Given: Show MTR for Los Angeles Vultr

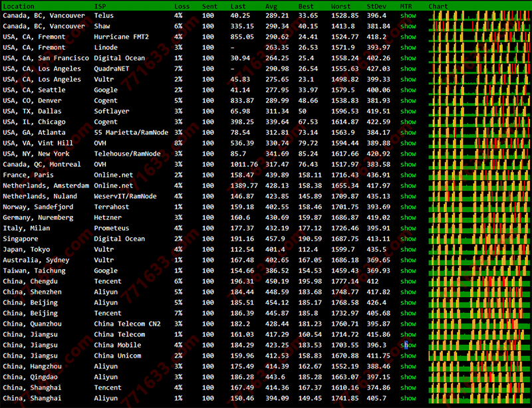Looking at the screenshot, I should point(408,79).
